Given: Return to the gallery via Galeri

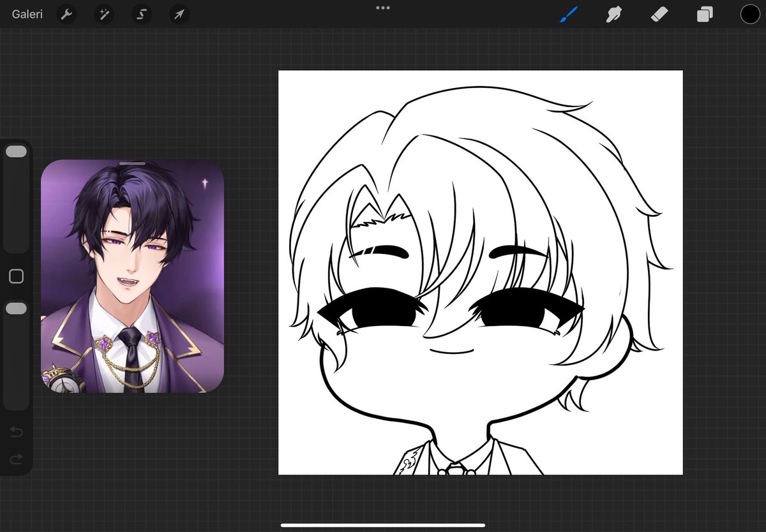Looking at the screenshot, I should pyautogui.click(x=26, y=13).
